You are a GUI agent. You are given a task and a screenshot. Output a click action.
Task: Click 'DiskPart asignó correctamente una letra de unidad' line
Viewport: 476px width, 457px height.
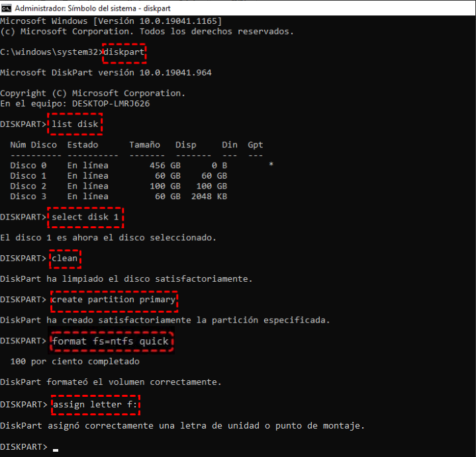[182, 426]
